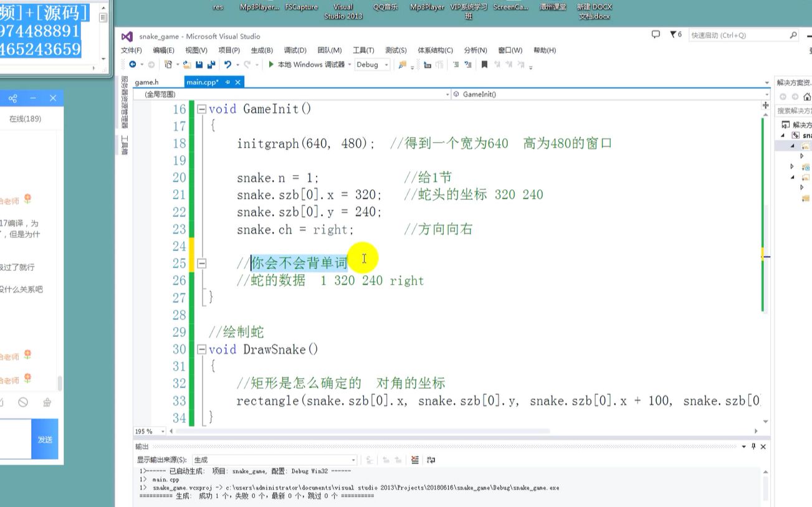The image size is (812, 507).
Task: Click the New Project toolbar icon
Action: (x=168, y=64)
